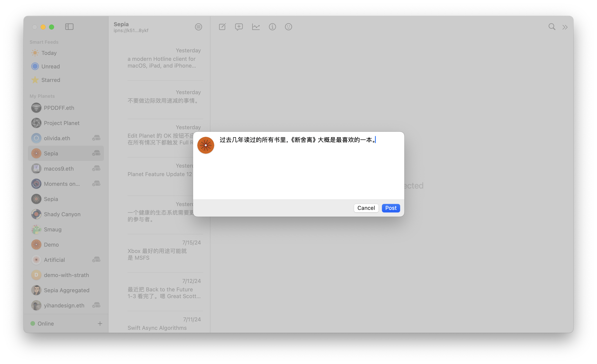Open the Unread smart feed
This screenshot has height=364, width=597.
click(x=50, y=66)
